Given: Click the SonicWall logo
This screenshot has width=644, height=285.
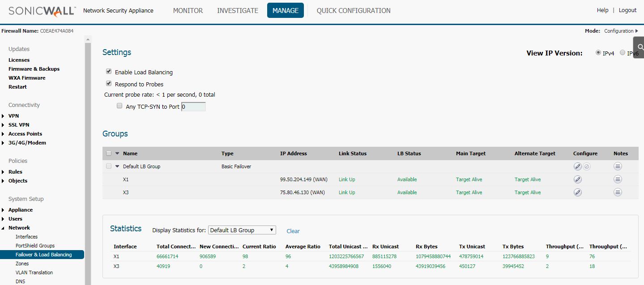Looking at the screenshot, I should [x=42, y=11].
